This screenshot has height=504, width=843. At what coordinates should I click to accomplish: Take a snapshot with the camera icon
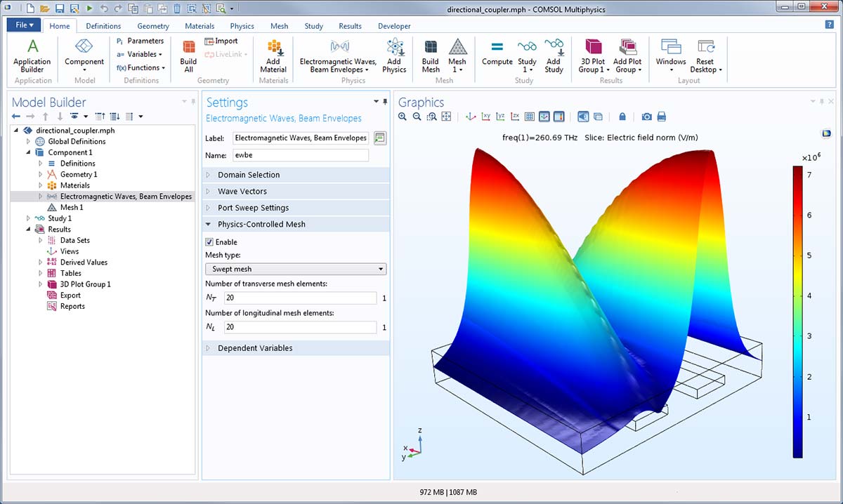[x=646, y=117]
